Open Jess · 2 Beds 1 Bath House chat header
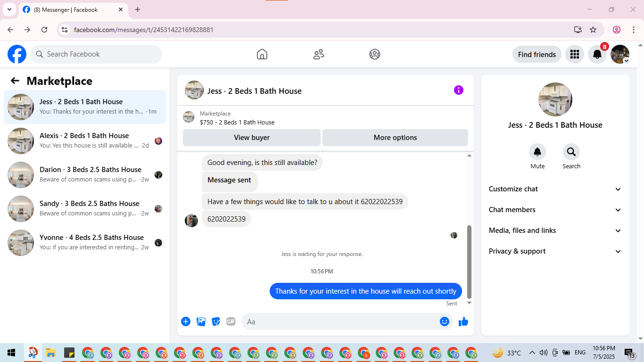 [x=254, y=91]
